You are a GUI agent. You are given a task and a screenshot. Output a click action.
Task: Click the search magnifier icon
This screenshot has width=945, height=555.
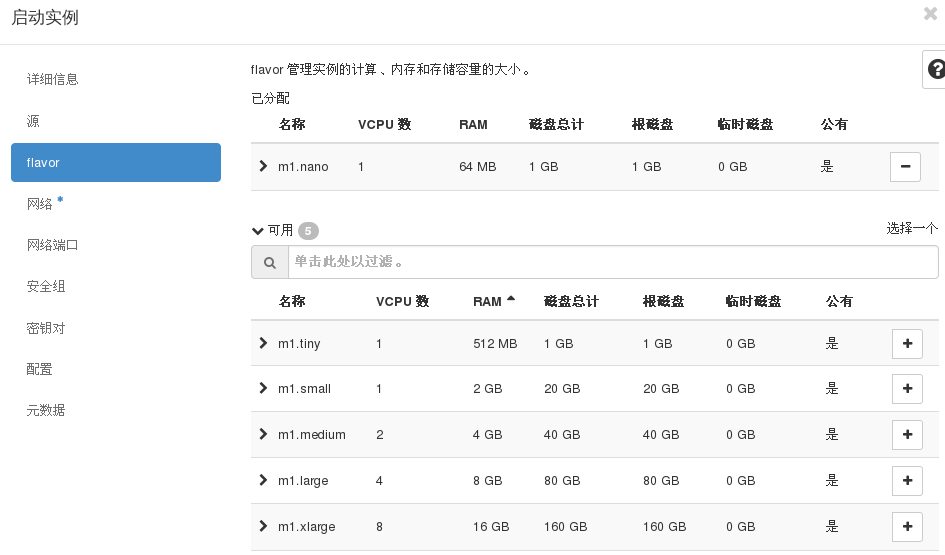(x=269, y=262)
